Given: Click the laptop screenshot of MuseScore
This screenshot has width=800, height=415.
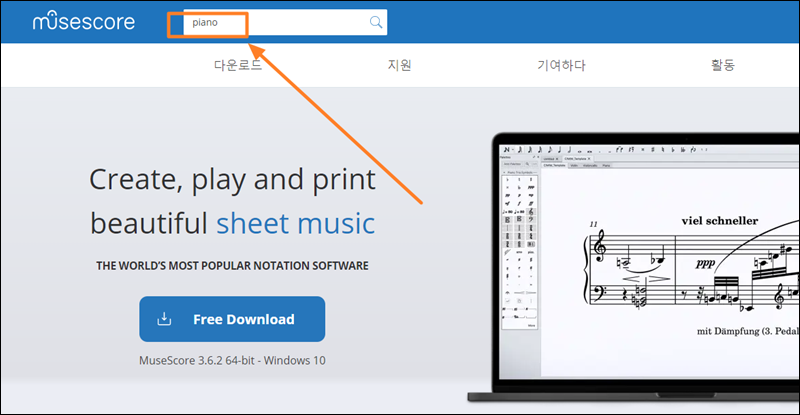Looking at the screenshot, I should (634, 268).
